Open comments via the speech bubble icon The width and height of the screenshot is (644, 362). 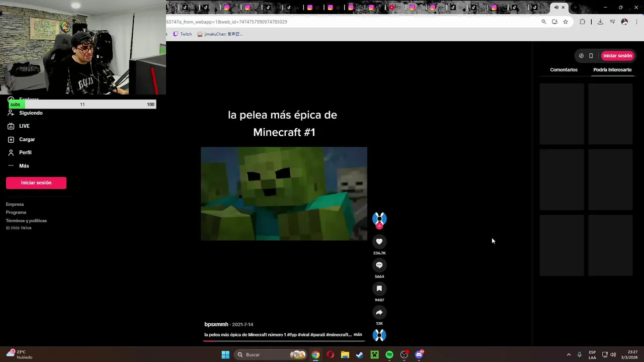tap(379, 265)
